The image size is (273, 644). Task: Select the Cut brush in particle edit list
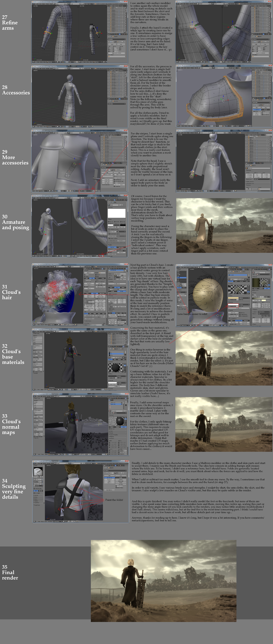tap(182, 281)
